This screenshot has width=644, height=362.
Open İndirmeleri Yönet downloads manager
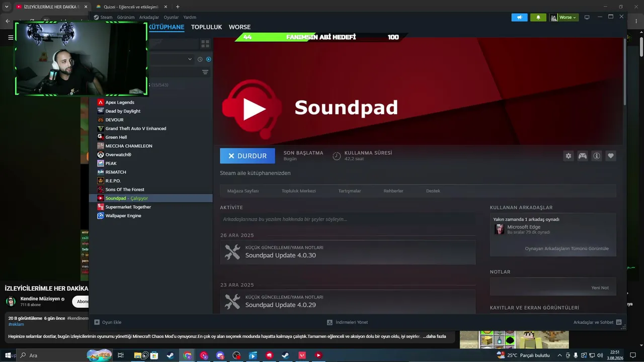347,322
